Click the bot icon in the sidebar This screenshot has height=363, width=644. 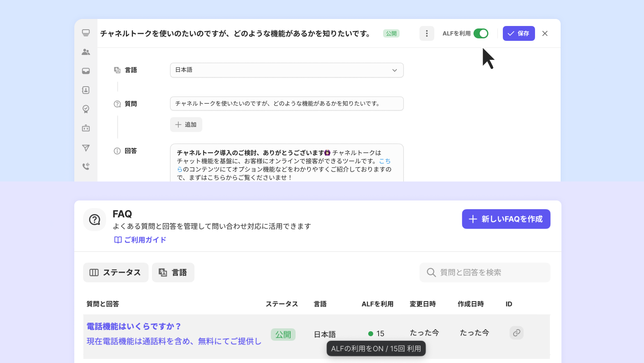[x=86, y=128]
